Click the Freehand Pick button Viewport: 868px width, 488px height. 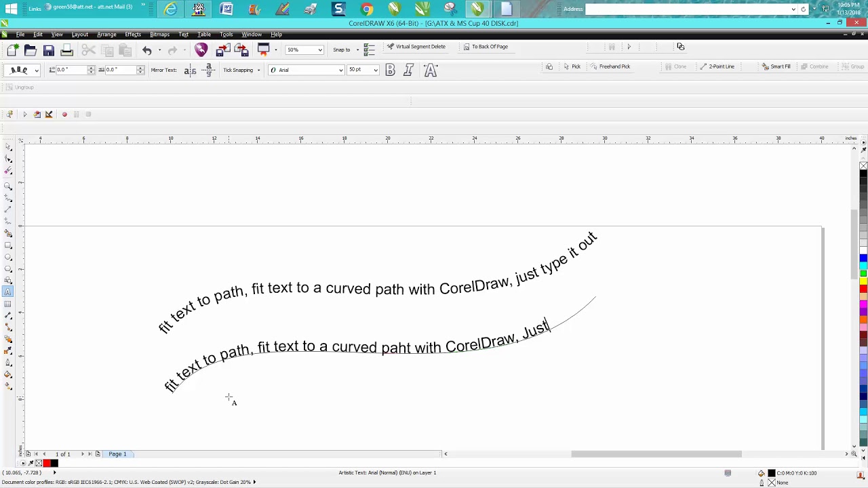coord(610,66)
